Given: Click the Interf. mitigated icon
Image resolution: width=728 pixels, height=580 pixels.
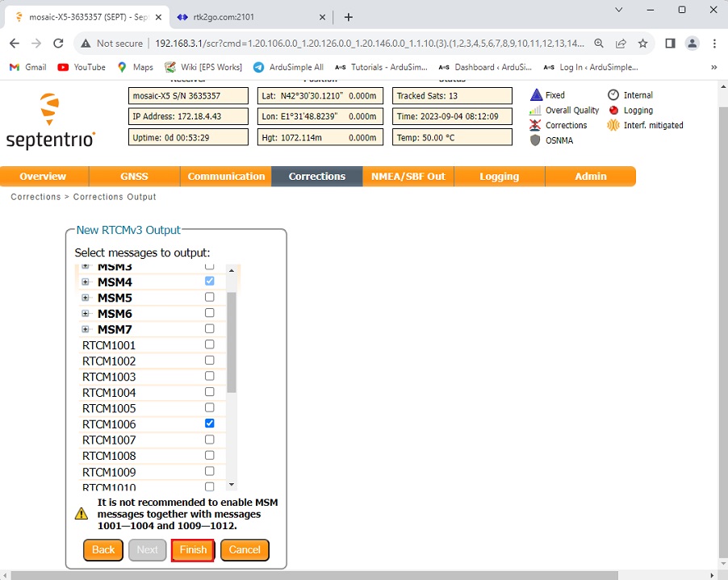Looking at the screenshot, I should [613, 126].
